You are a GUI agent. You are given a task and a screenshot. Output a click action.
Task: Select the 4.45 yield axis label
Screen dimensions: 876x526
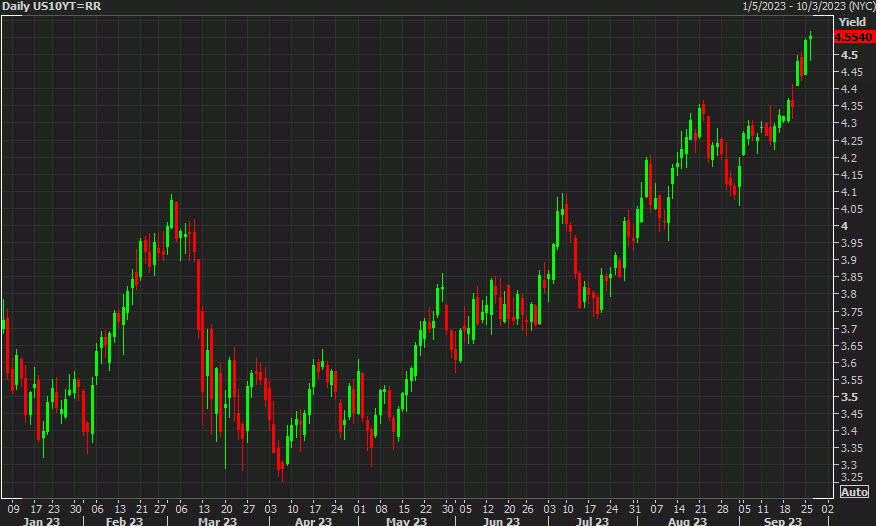[851, 72]
